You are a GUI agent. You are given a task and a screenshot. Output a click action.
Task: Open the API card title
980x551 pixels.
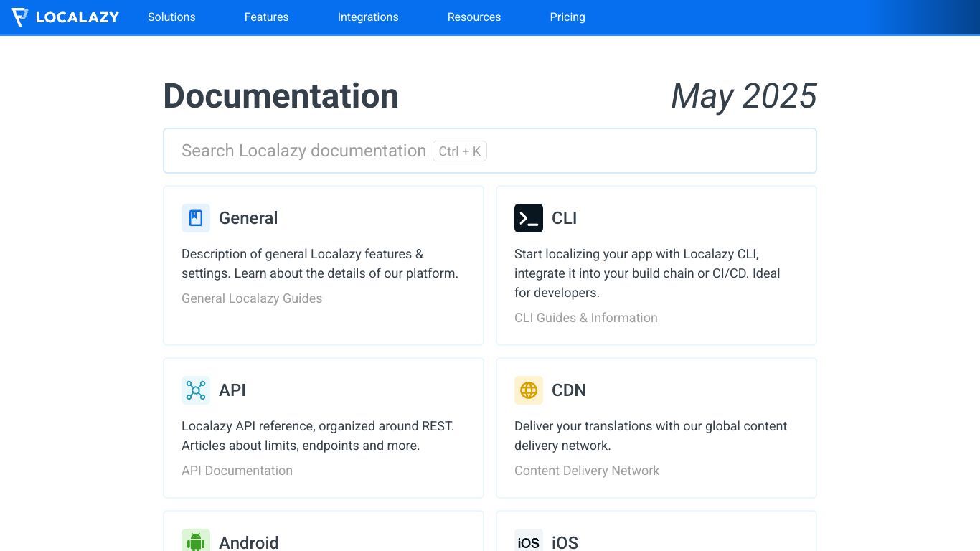[232, 390]
